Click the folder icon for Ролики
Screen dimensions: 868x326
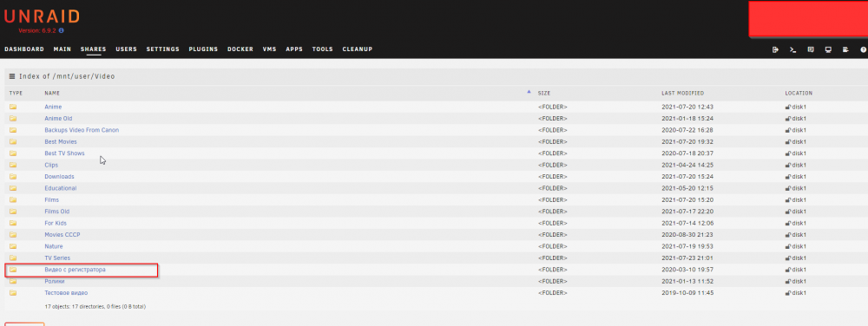pyautogui.click(x=13, y=281)
